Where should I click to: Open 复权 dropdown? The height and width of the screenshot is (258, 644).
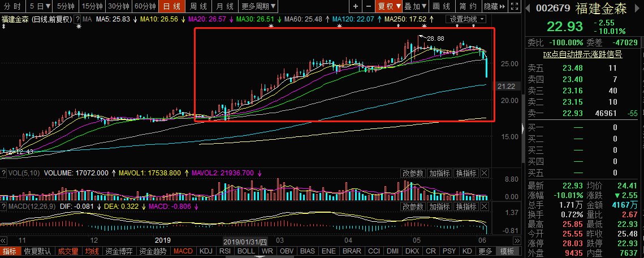[x=388, y=6]
